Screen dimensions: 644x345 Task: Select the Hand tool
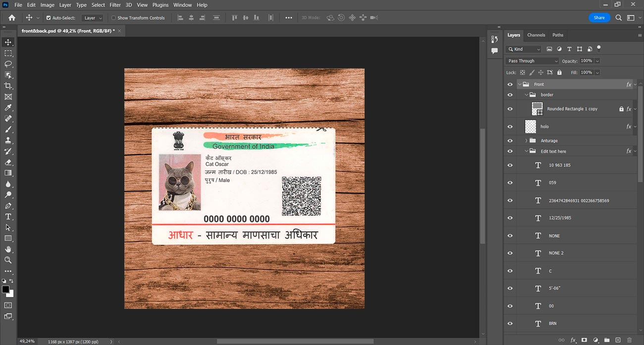8,249
